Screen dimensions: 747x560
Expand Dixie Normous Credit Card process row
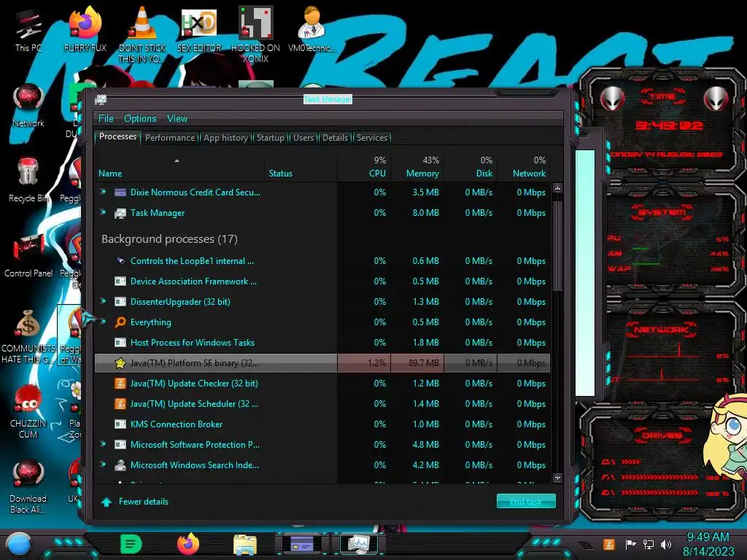[x=103, y=192]
